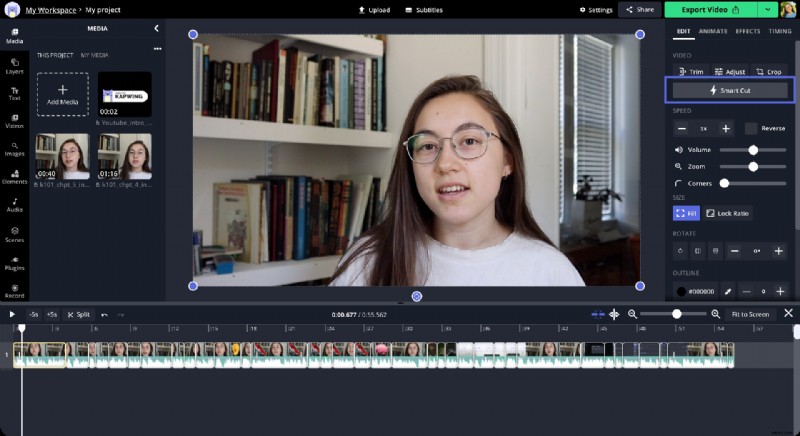Open My Workspace breadcrumb link
Viewport: 800px width, 436px height.
51,10
